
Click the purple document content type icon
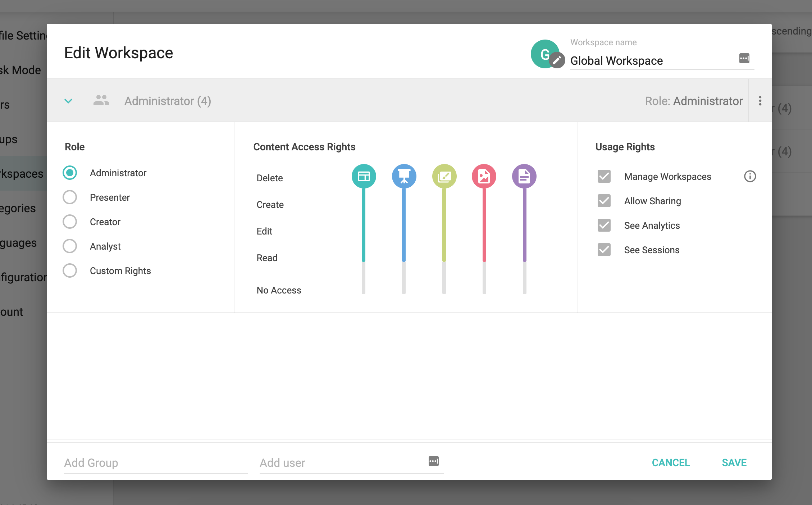pyautogui.click(x=524, y=176)
